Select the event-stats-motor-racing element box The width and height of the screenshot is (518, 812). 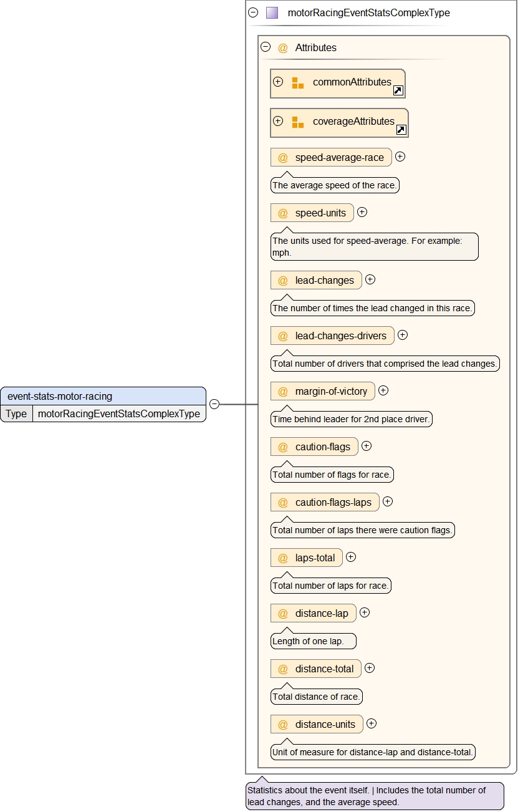pos(103,396)
